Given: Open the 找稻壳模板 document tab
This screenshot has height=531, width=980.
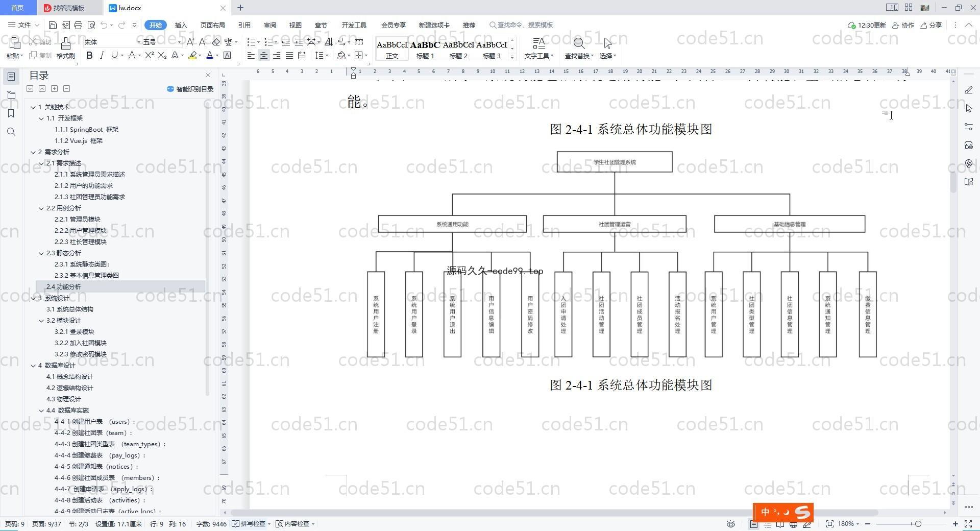Looking at the screenshot, I should point(69,8).
